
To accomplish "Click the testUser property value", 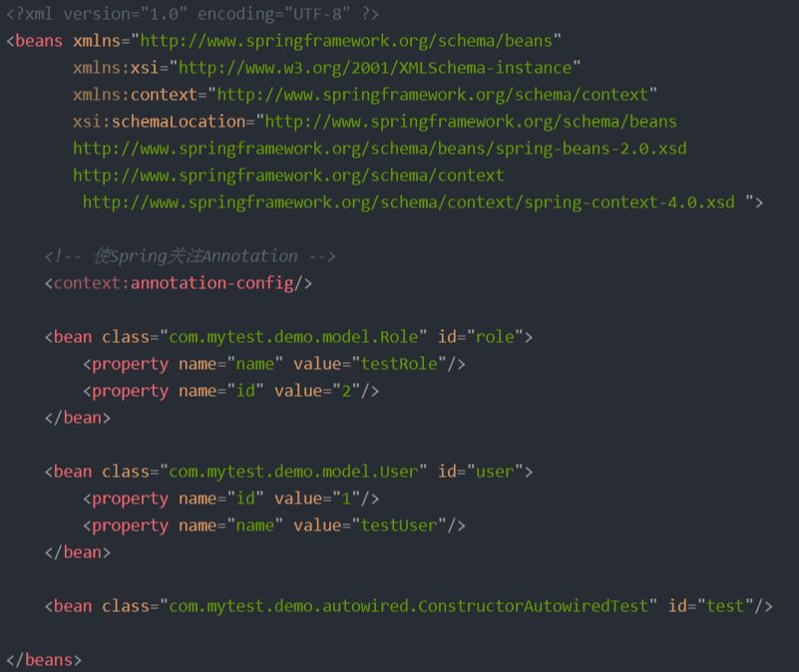I will pos(399,525).
